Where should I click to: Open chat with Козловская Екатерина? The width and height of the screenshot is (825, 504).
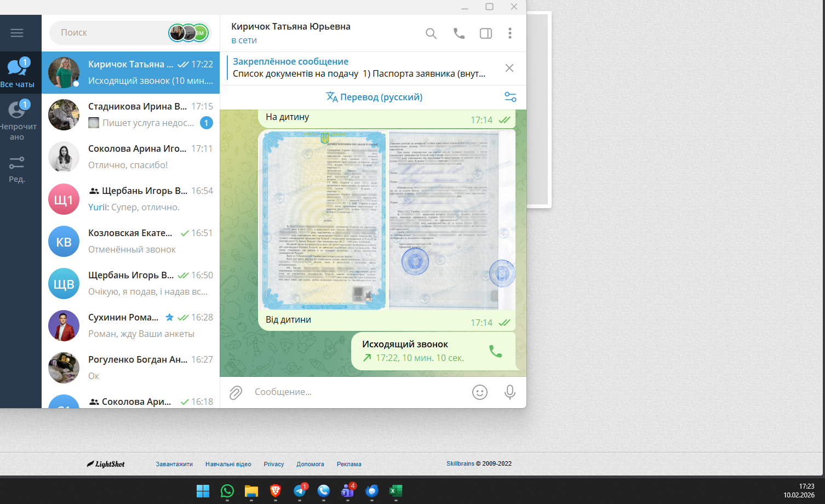click(131, 242)
